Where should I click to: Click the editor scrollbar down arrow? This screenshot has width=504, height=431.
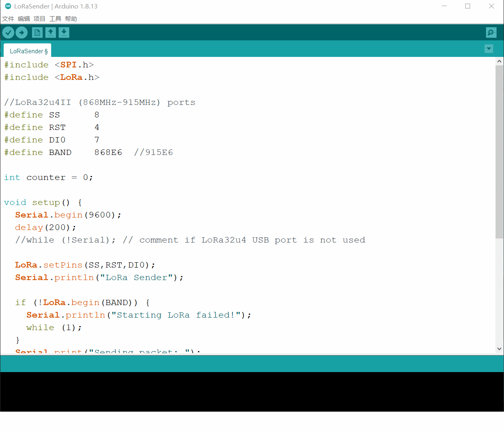point(500,349)
